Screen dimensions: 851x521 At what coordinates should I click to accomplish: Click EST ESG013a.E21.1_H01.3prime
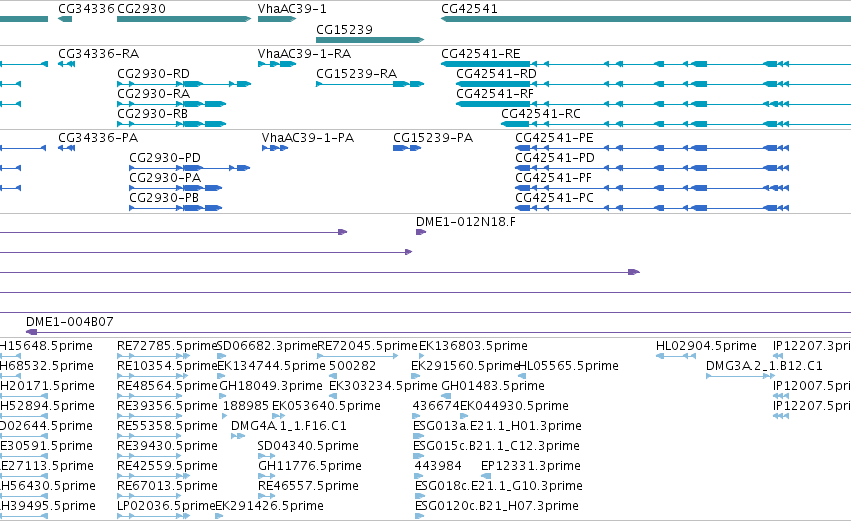(497, 427)
